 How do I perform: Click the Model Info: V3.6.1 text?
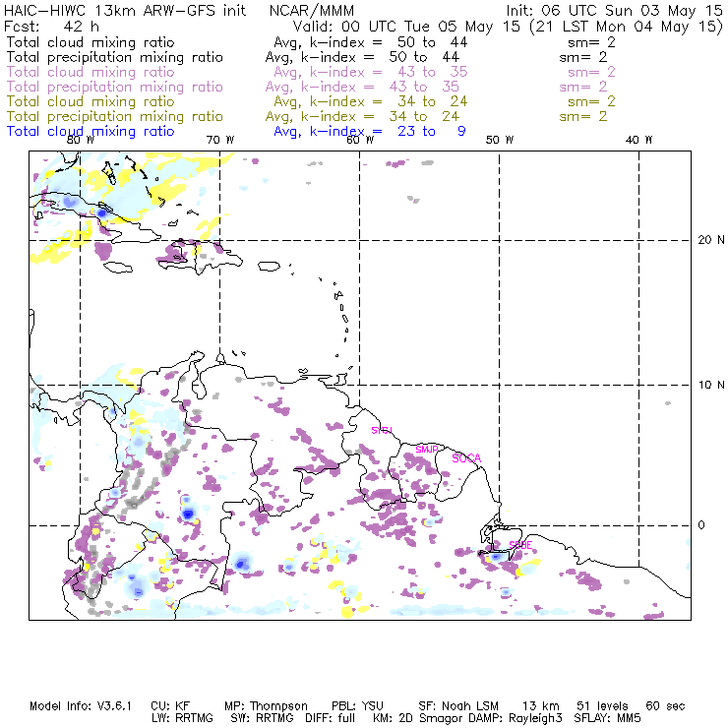click(81, 706)
